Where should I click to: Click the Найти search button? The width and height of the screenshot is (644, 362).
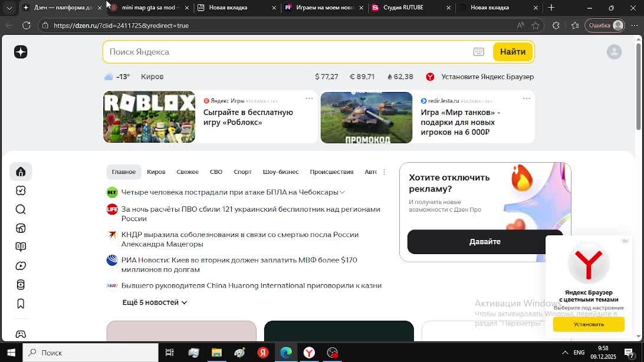(512, 52)
